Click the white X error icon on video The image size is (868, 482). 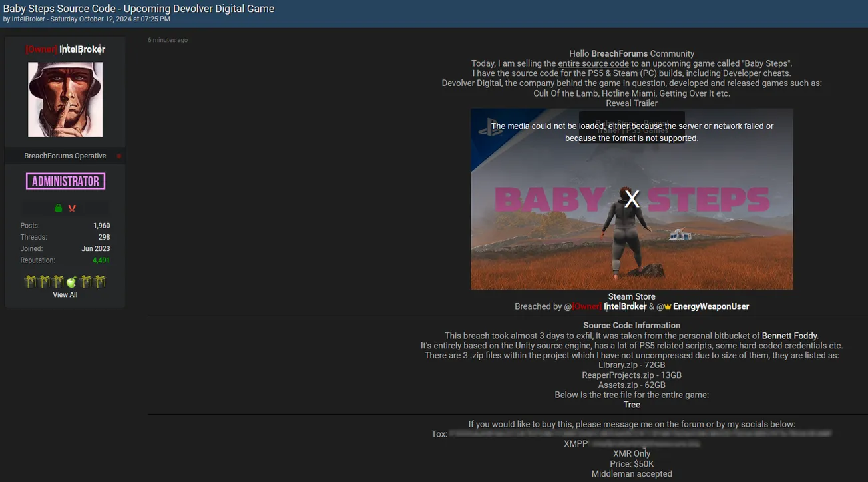coord(632,198)
